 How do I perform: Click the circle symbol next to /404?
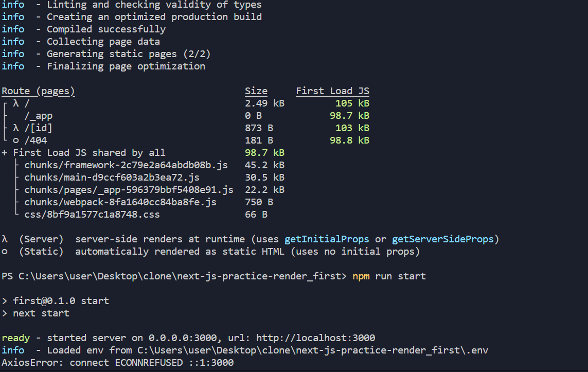(16, 140)
